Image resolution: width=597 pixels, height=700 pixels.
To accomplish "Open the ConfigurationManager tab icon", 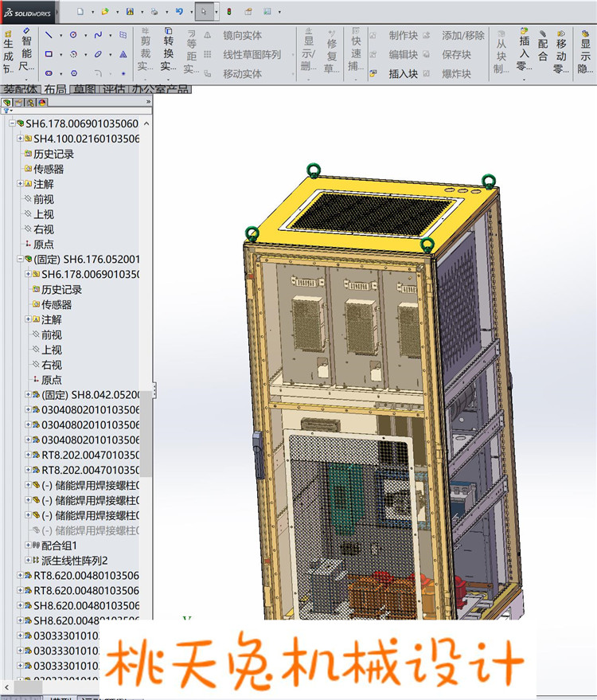I will [x=31, y=102].
